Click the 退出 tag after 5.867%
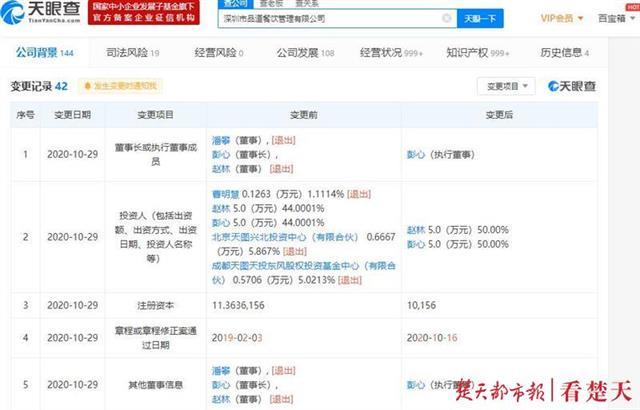Image resolution: width=640 pixels, height=410 pixels. (x=295, y=251)
